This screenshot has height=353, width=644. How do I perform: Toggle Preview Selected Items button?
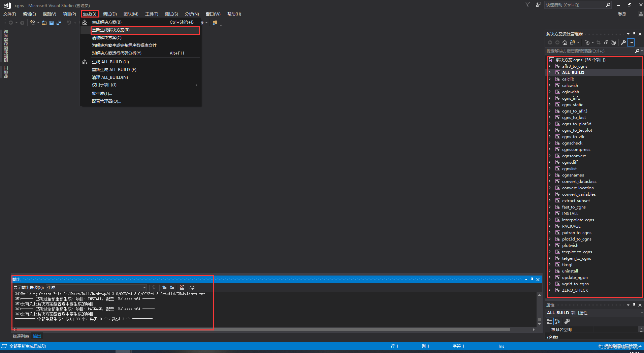(x=631, y=42)
